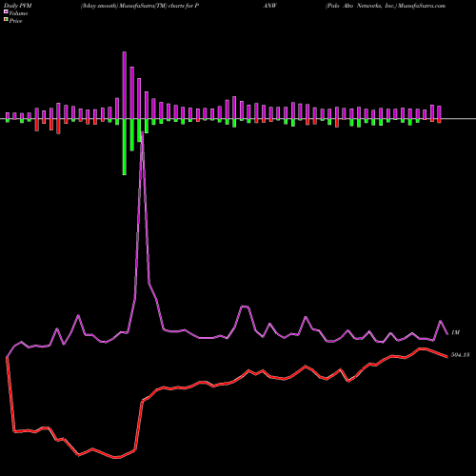The width and height of the screenshot is (476, 476).
Task: Click the 'Price' legend label
Action: click(15, 21)
